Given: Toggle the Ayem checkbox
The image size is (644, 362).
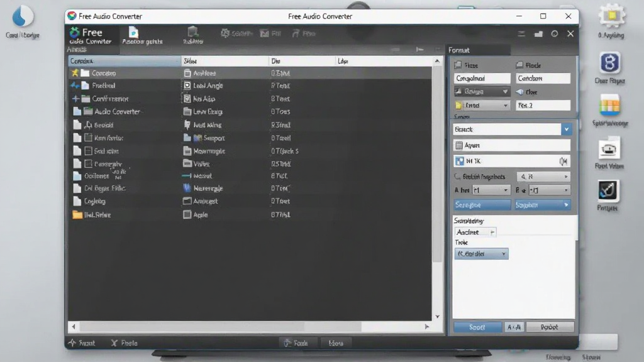Looking at the screenshot, I should (459, 145).
